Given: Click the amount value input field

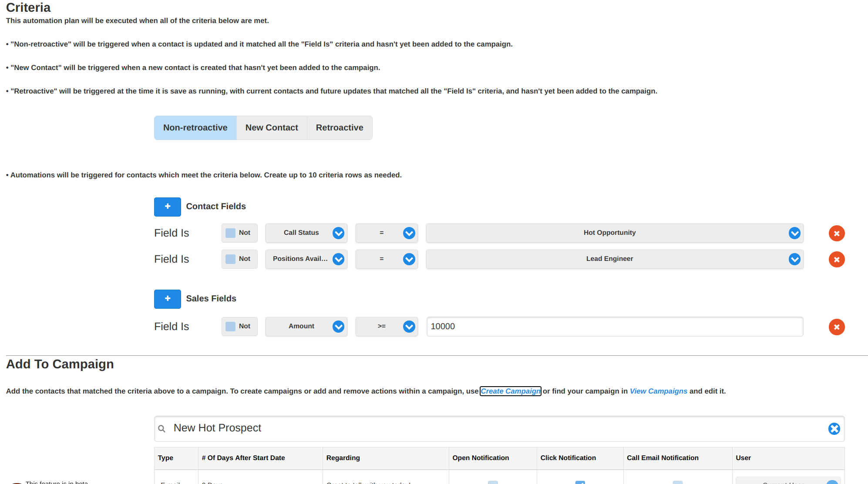Looking at the screenshot, I should tap(614, 326).
